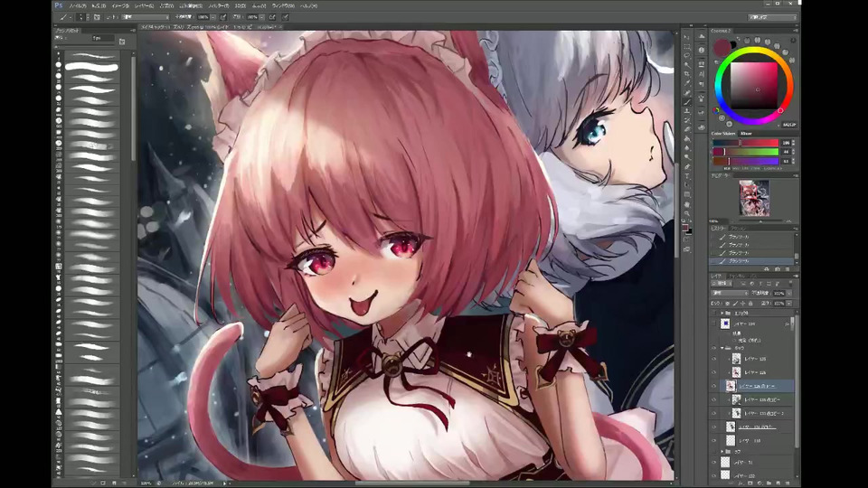This screenshot has height=488, width=868.
Task: Lock layer position icon
Action: [743, 304]
